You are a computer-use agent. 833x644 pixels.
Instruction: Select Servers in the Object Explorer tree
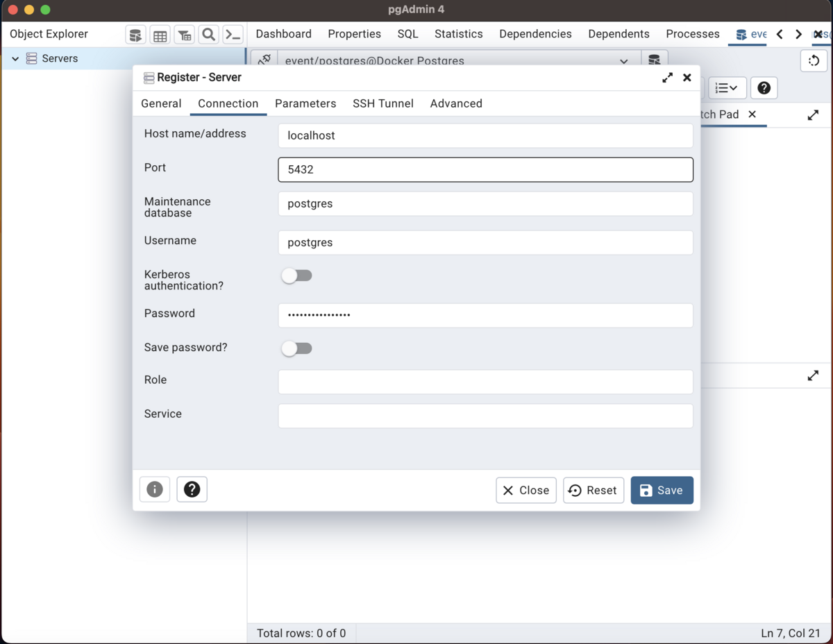click(x=60, y=59)
